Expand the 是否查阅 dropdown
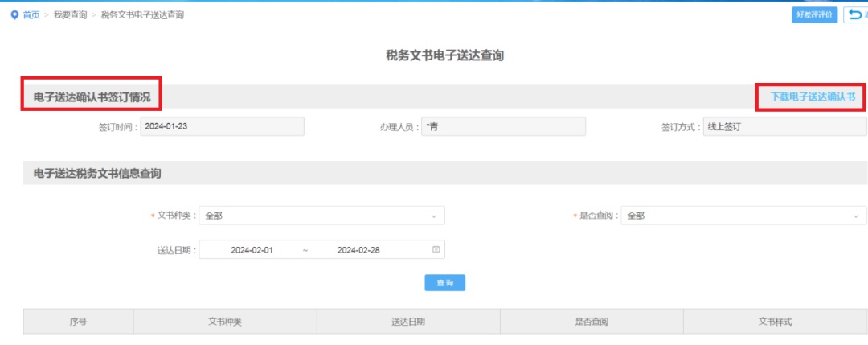868x345 pixels. 743,216
